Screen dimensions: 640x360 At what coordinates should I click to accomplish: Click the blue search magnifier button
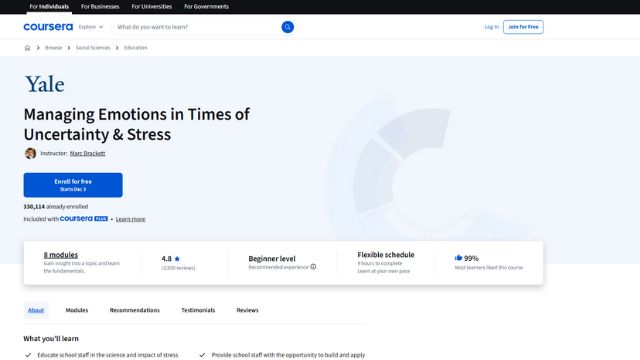click(x=287, y=27)
